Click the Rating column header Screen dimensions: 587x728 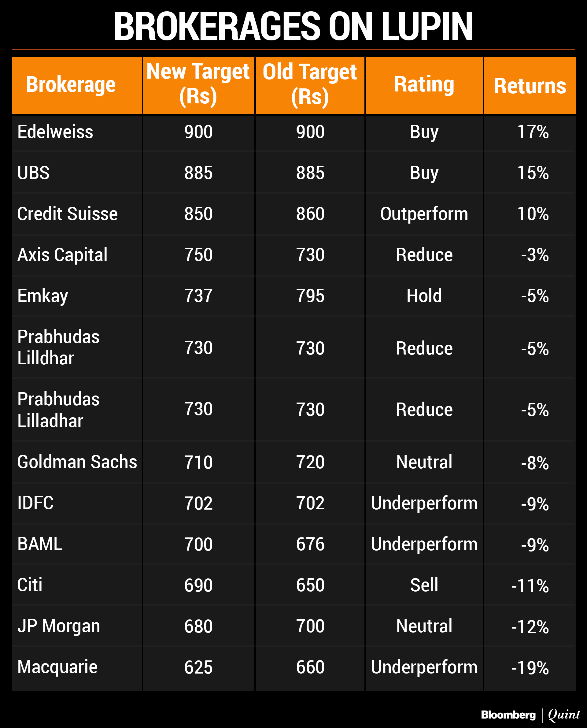[x=424, y=84]
